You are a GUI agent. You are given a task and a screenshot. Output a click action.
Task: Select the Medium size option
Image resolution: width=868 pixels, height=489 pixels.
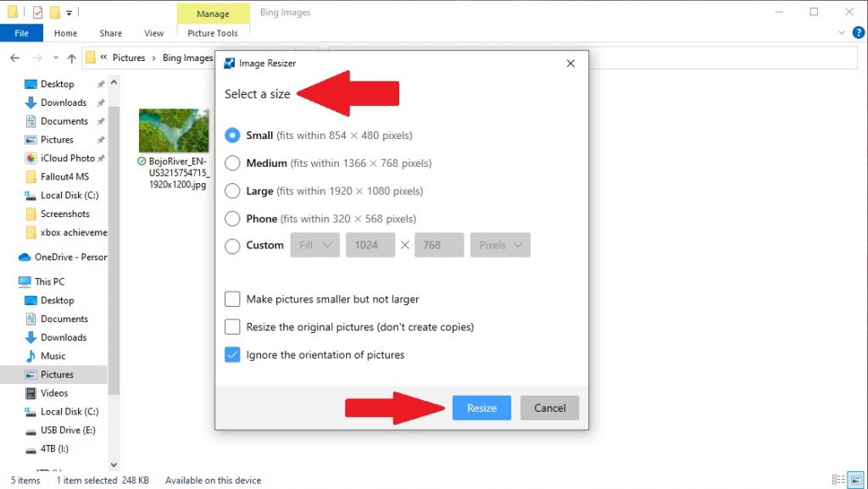232,164
